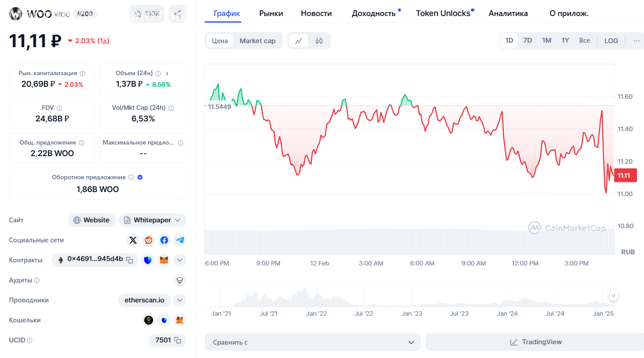Open the X (Twitter) social link
This screenshot has height=358, width=644.
[x=133, y=240]
